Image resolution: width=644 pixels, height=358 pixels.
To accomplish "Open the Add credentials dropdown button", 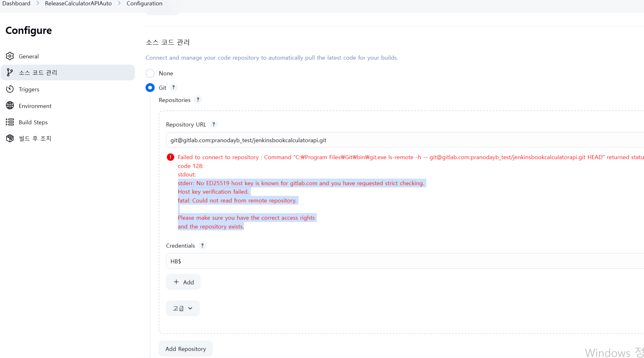I will 183,282.
